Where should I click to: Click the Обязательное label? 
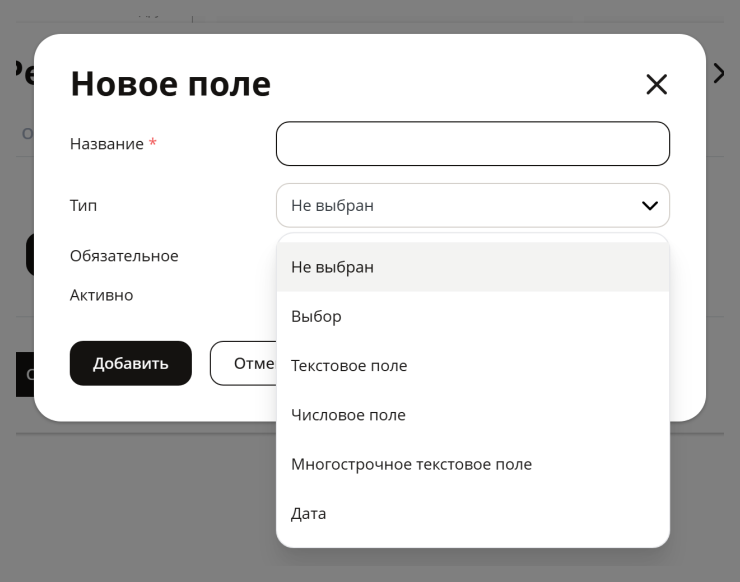pos(124,256)
